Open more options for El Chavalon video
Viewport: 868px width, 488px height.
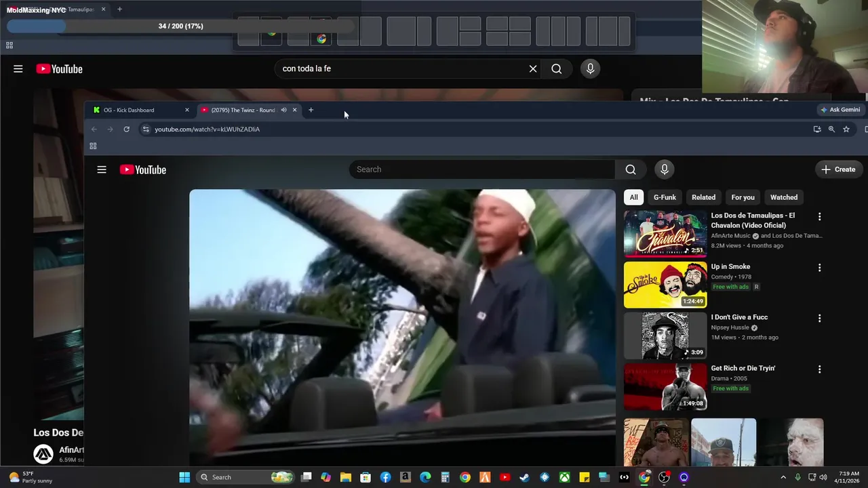tap(819, 217)
